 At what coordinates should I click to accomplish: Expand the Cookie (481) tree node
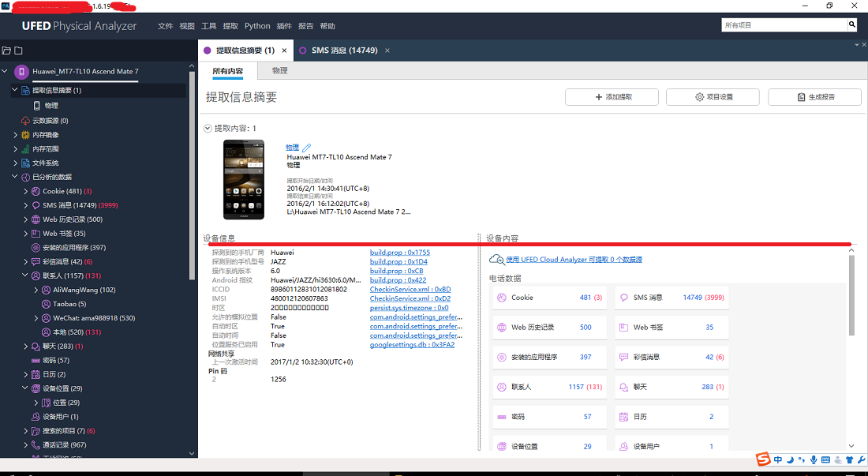point(25,191)
